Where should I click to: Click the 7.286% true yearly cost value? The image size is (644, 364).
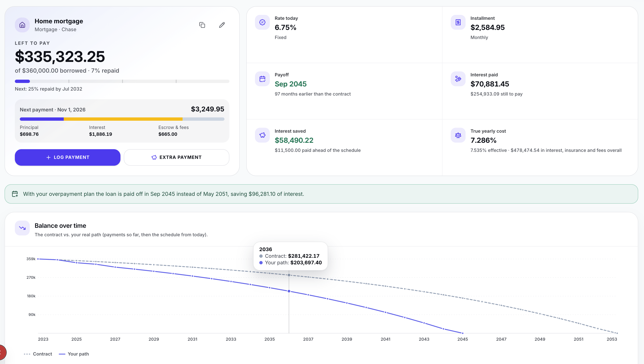(484, 140)
